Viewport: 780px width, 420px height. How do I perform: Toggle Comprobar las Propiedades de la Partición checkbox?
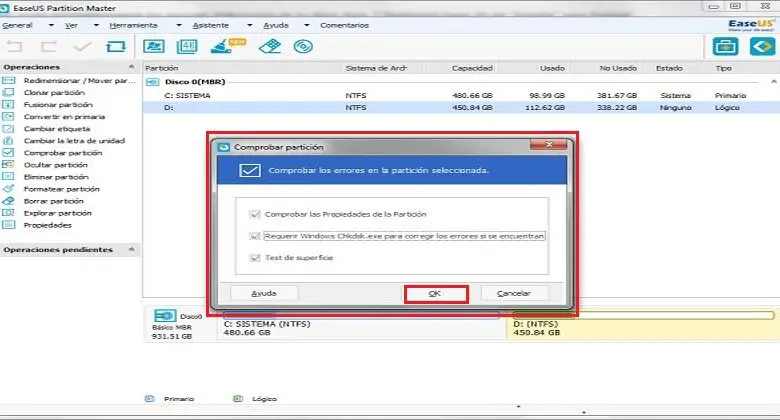pyautogui.click(x=255, y=214)
